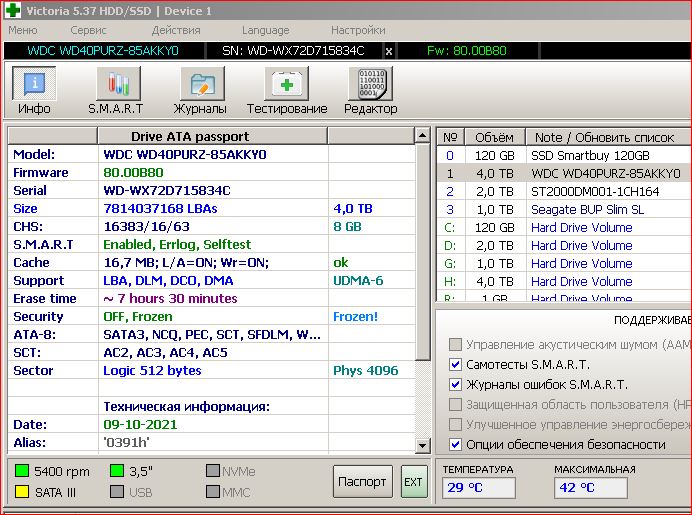Image resolution: width=692 pixels, height=515 pixels.
Task: Click the 5400 rpm green indicator
Action: tap(22, 470)
